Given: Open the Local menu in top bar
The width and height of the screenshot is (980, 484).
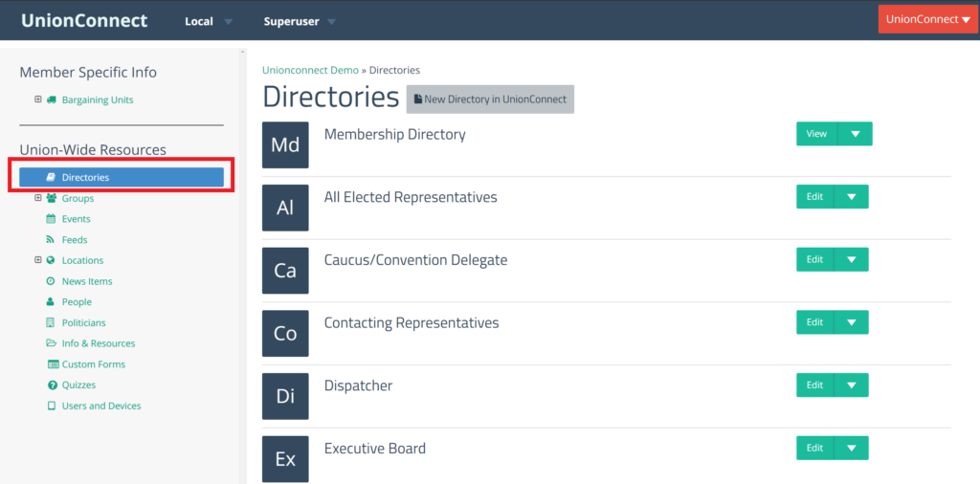Looking at the screenshot, I should tap(208, 22).
